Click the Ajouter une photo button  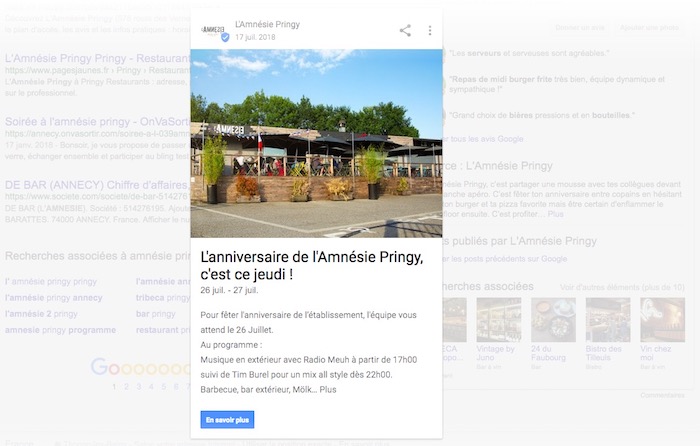click(649, 28)
